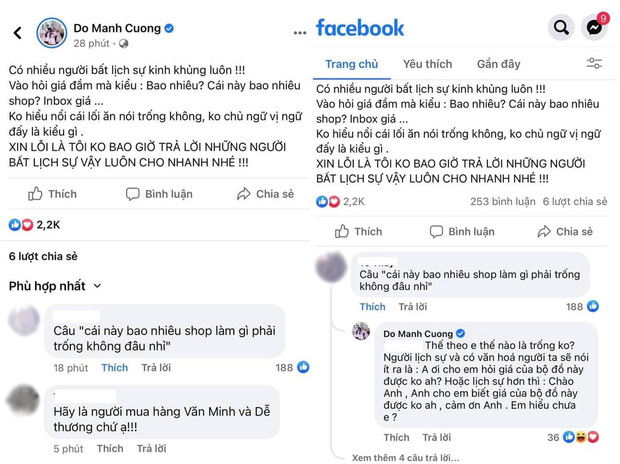The image size is (620, 464).
Task: Like Do Manh Cuong's reply comment
Action: 396,437
